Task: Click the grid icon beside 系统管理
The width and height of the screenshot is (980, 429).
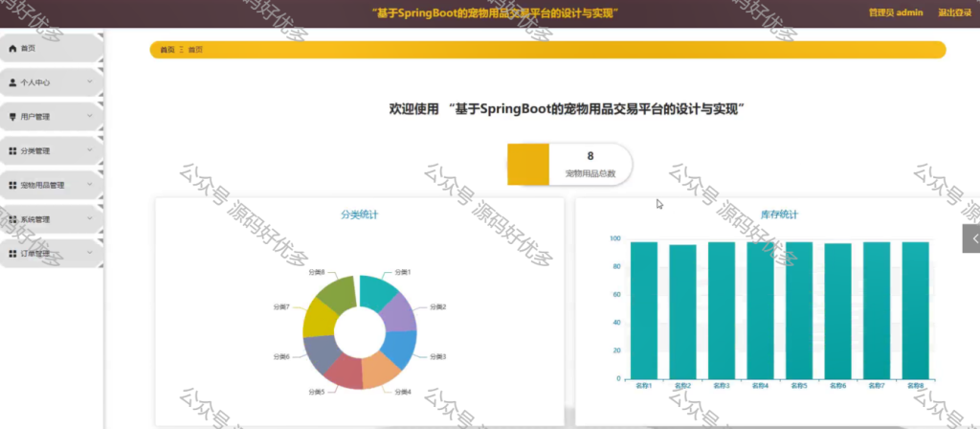Action: coord(12,219)
